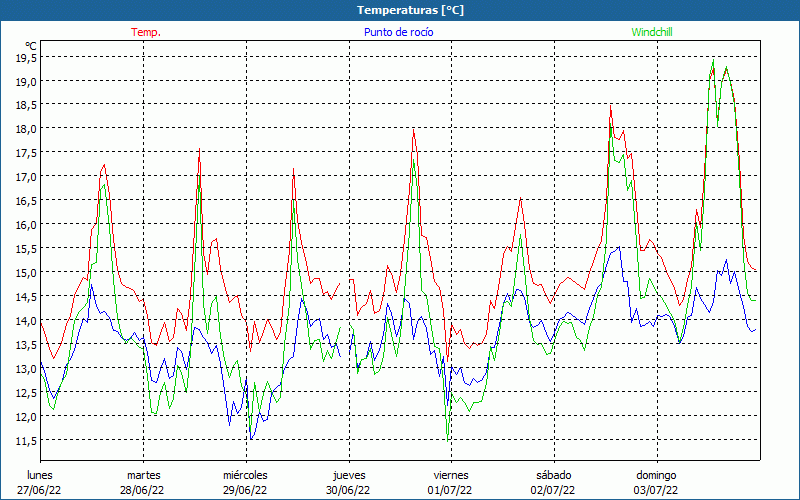The image size is (800, 500).
Task: Click the 15,0 y-axis value
Action: (x=26, y=272)
